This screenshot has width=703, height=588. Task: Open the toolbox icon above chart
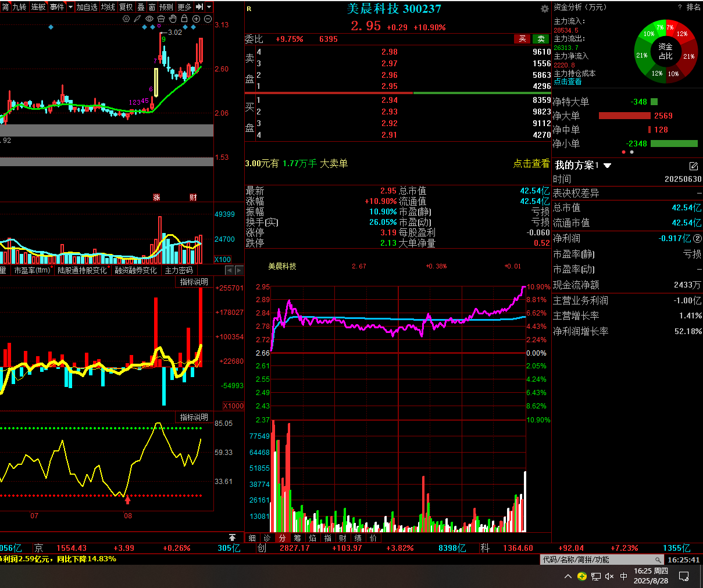[x=161, y=19]
